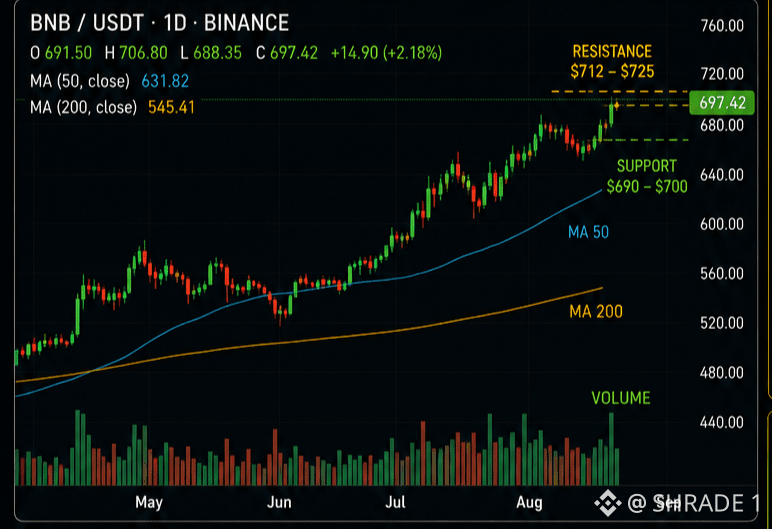Click the VOLUME label above volume bars
This screenshot has height=529, width=772.
click(621, 398)
